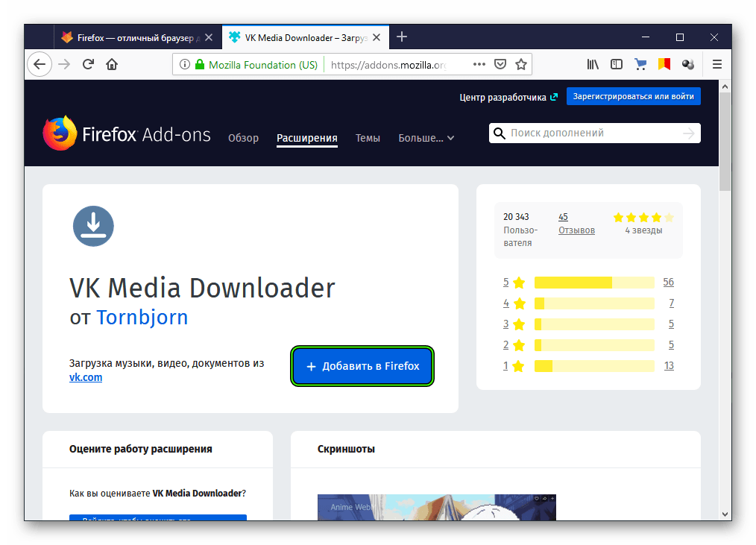This screenshot has width=756, height=545.
Task: Open the 7 four-star reviews count
Action: coord(671,303)
